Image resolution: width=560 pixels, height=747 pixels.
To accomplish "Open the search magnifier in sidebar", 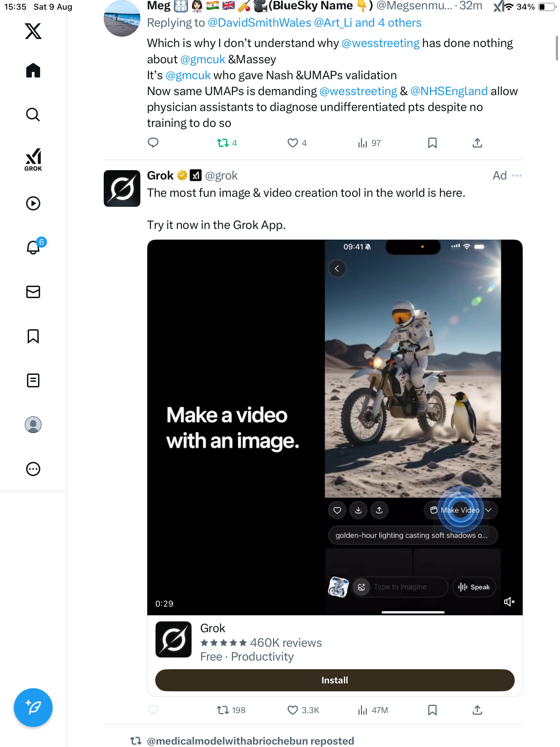I will tap(33, 115).
